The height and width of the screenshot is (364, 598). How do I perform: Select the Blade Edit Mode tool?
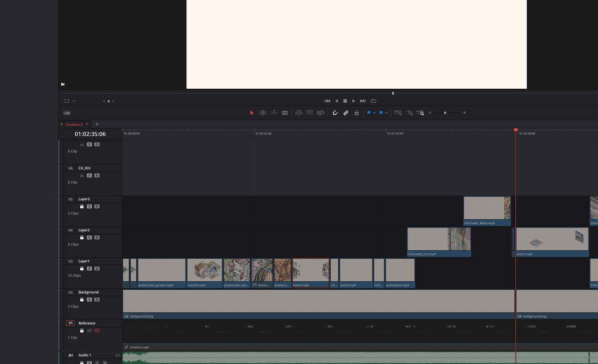pos(285,113)
